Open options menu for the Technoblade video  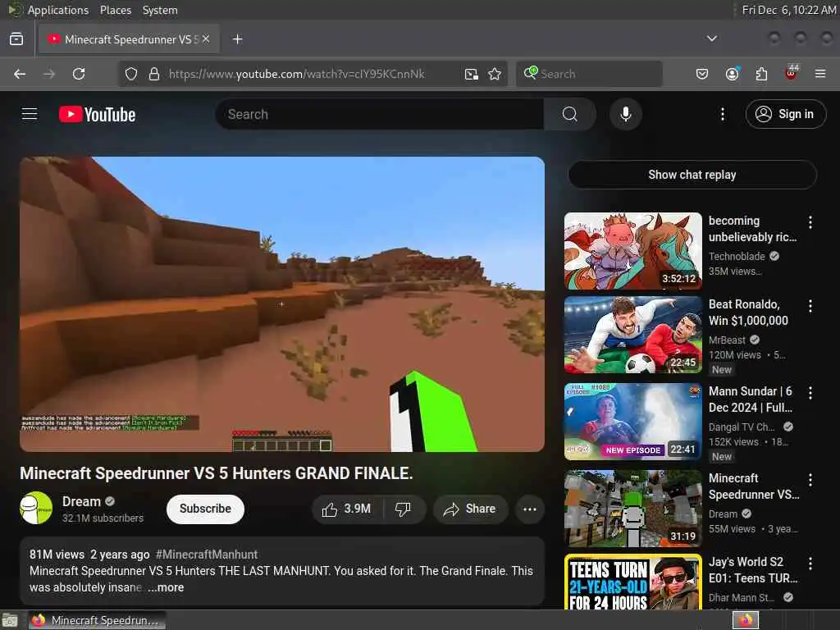click(x=810, y=221)
